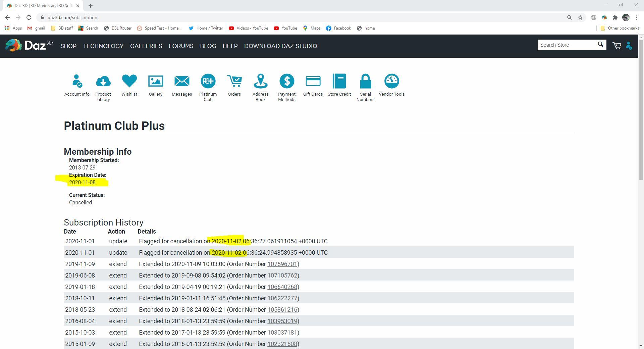Open the Gallery picture icon
This screenshot has height=349, width=644.
156,81
